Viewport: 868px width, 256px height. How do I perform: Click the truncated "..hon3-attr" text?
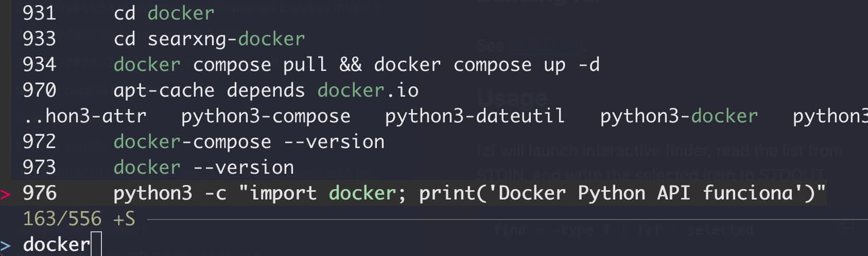(x=85, y=116)
